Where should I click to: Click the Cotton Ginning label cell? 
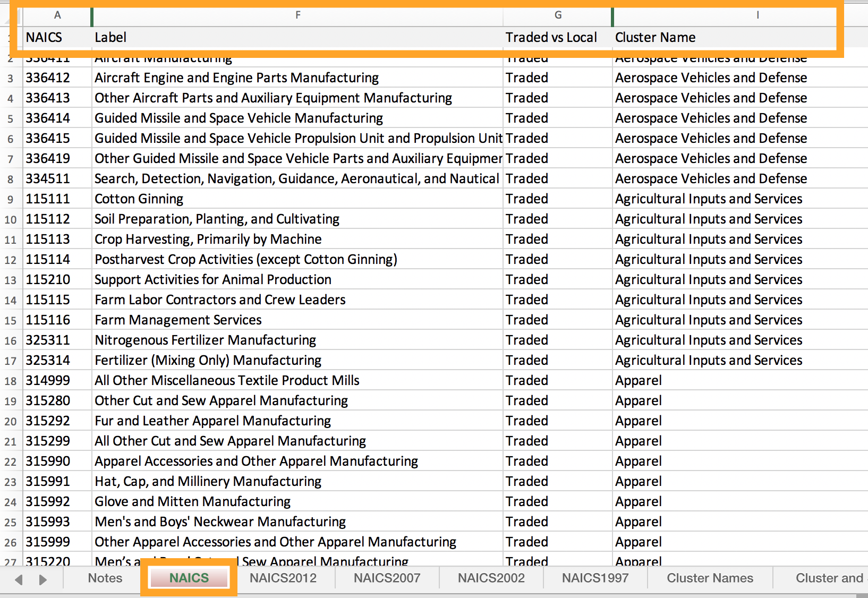[x=298, y=199]
